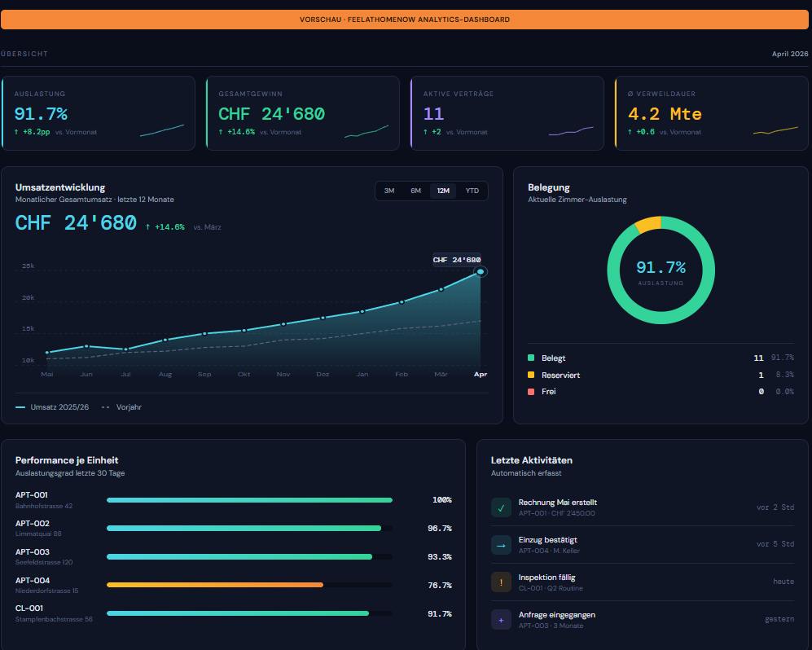Switch to the 3M time range tab
Screen dimensions: 812x650
coord(388,191)
